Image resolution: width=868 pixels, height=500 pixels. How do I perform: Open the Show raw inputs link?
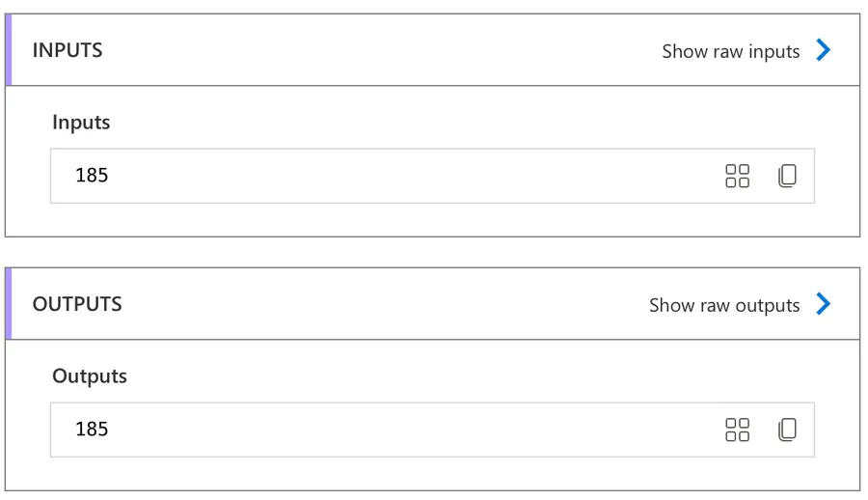tap(730, 51)
